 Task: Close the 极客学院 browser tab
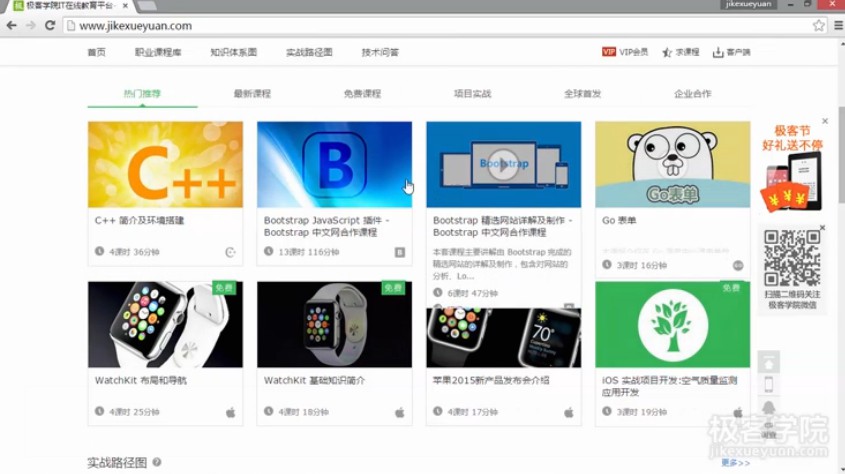[x=125, y=6]
